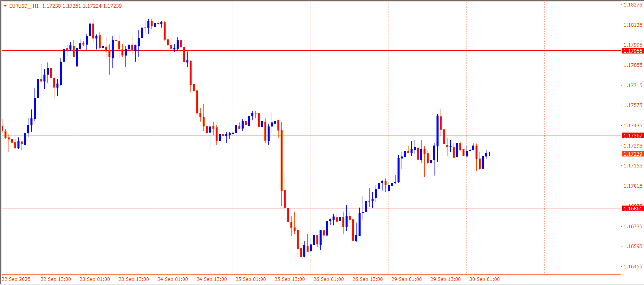Click the 30 Sep 01:00 time label
The image size is (644, 285).
[484, 279]
